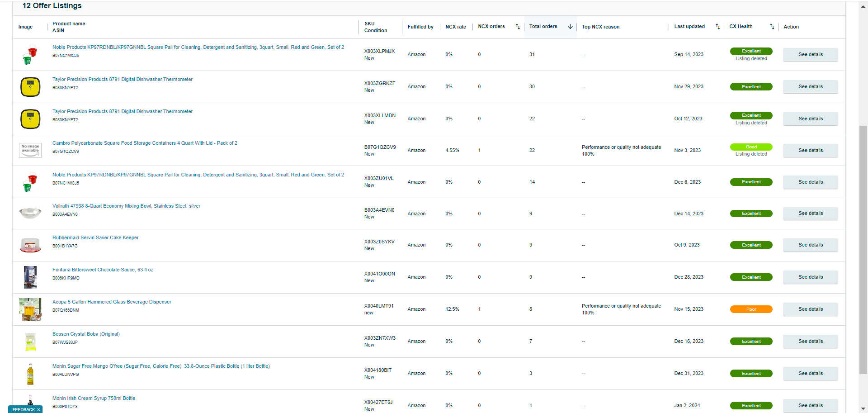868x413 pixels.
Task: Click the CX Health column header
Action: [741, 27]
